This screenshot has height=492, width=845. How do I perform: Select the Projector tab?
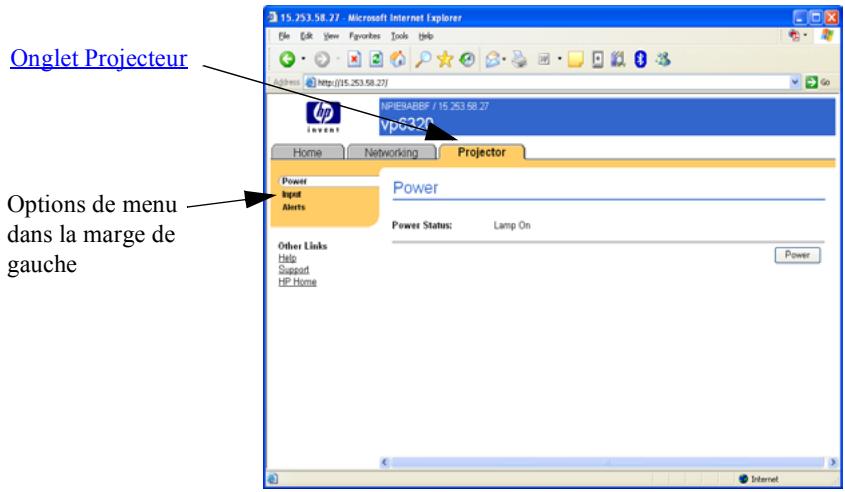coord(482,153)
